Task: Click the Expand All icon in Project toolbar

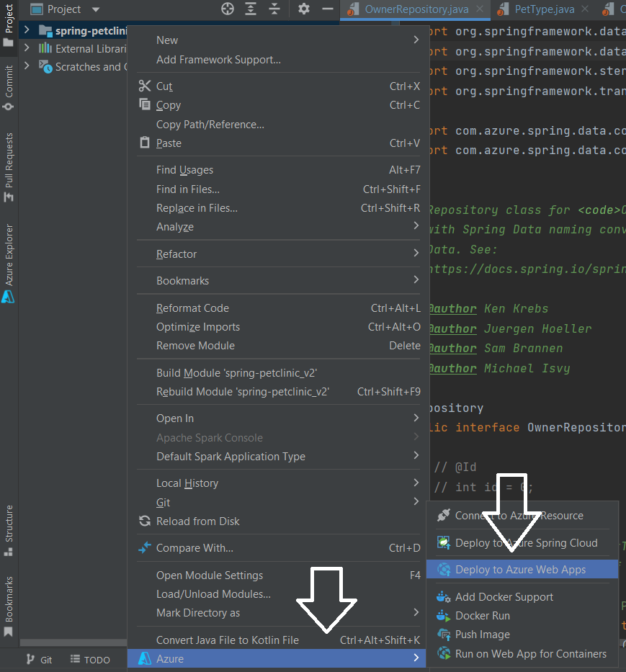Action: pyautogui.click(x=251, y=9)
